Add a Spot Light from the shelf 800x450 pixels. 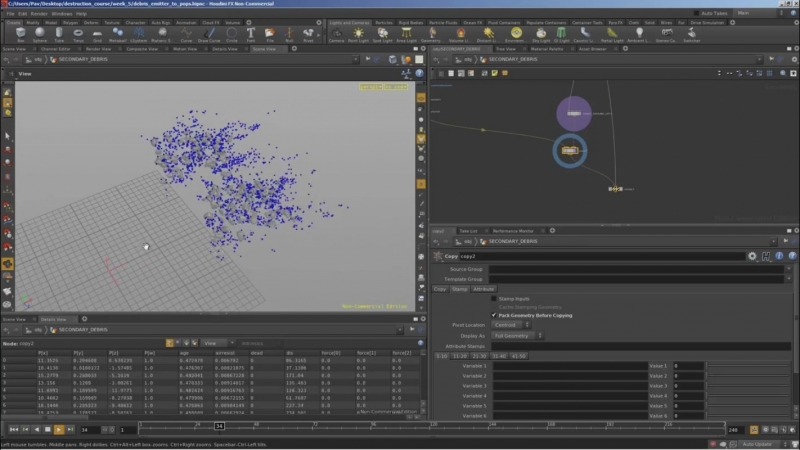point(382,34)
